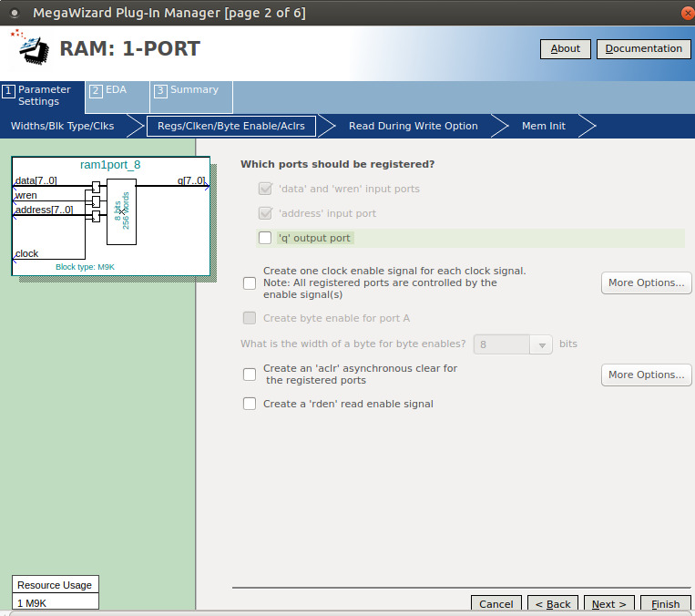
Task: Click the clock port label in diagram
Action: click(x=26, y=253)
